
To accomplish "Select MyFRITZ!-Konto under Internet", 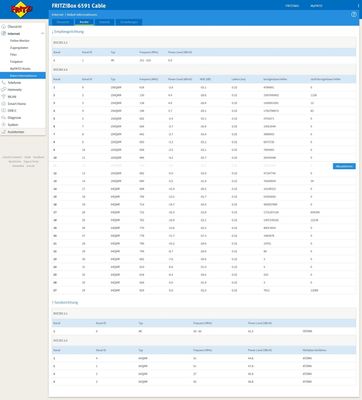I will tap(20, 69).
